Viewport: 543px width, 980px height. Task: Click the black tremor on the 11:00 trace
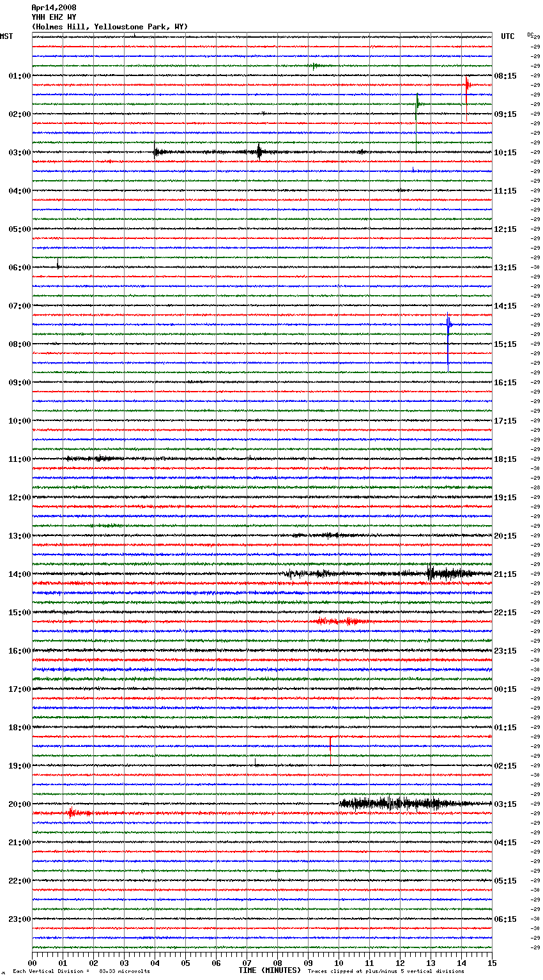coord(93,458)
